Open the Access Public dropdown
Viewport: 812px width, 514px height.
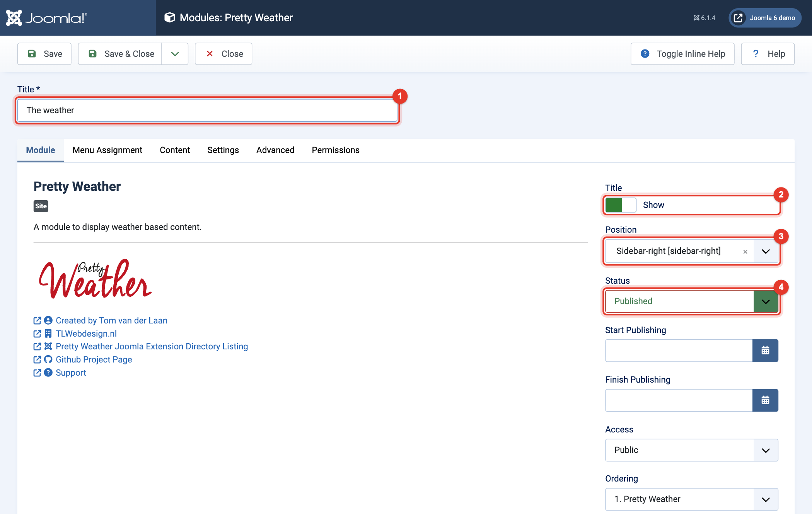coord(692,450)
